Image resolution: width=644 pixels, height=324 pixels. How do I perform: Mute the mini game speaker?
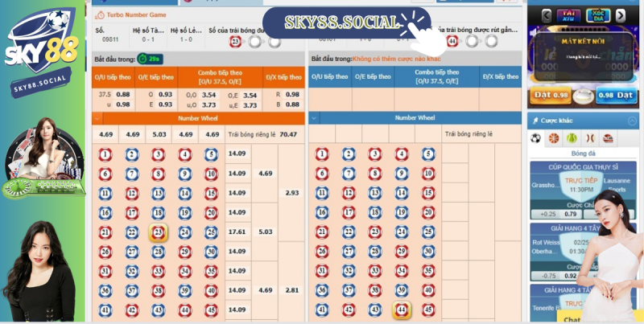(532, 32)
